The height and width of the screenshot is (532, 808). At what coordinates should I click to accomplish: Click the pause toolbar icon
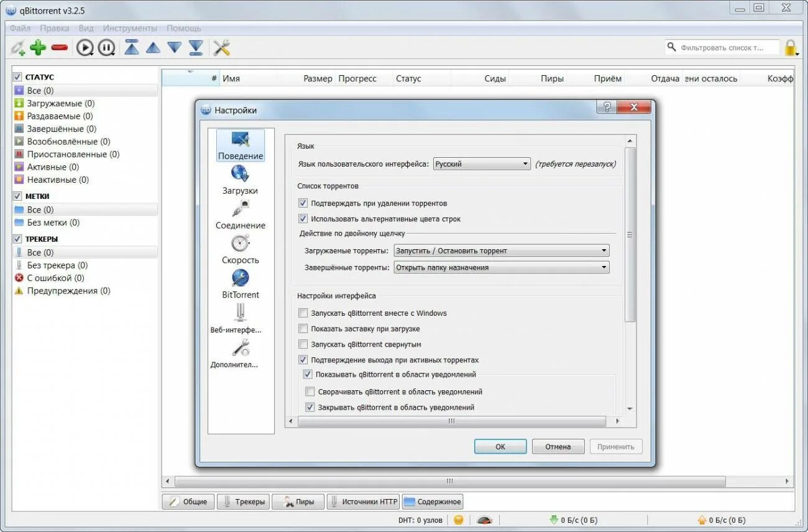[x=106, y=47]
